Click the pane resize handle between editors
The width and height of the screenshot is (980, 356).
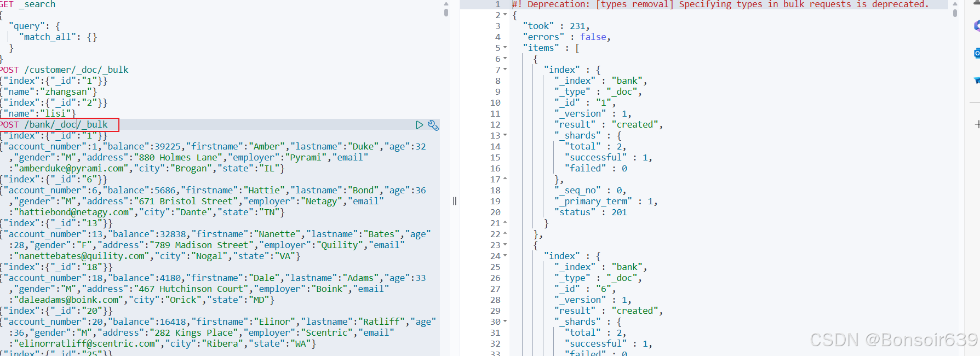[x=454, y=201]
